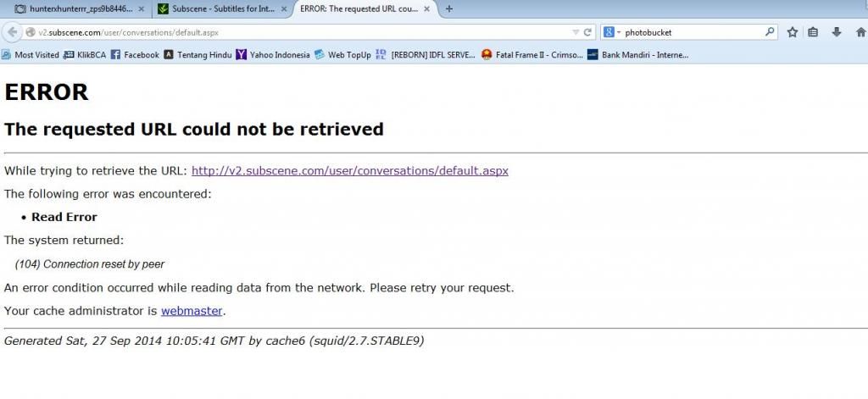
Task: Click the webmaster email link
Action: pos(192,311)
